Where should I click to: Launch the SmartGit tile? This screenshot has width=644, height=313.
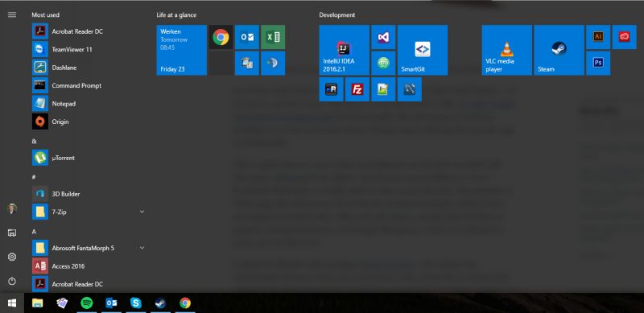(x=423, y=50)
